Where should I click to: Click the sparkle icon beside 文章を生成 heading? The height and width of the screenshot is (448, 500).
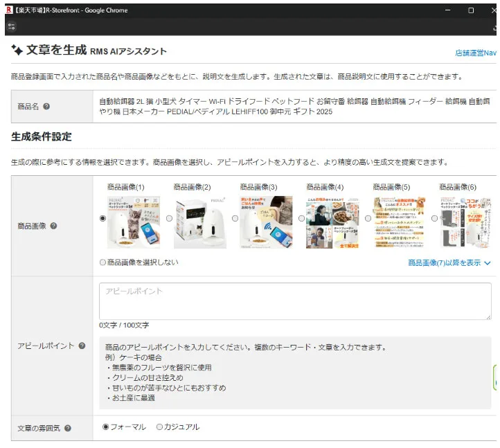[17, 51]
